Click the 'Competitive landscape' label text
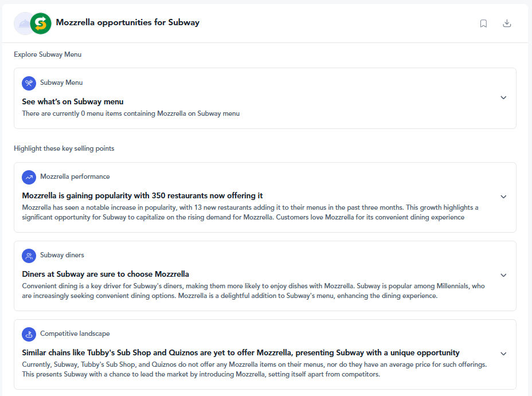 75,334
